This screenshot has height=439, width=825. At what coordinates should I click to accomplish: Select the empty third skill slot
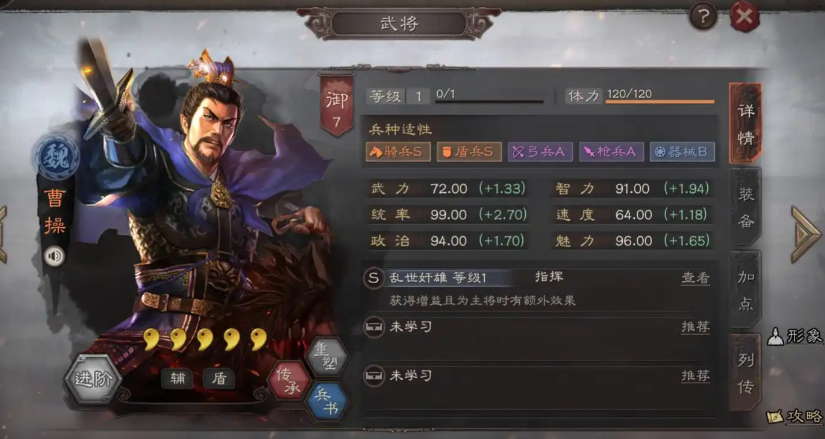(537, 386)
